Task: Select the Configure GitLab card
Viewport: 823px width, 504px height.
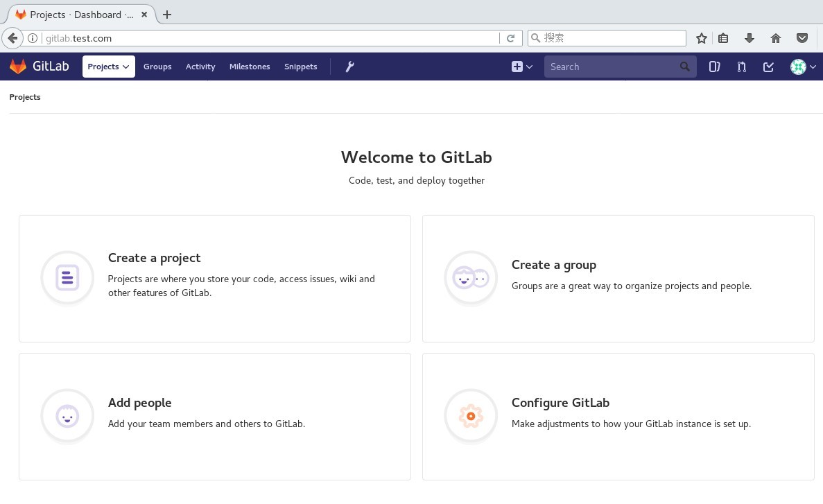Action: pyautogui.click(x=618, y=416)
